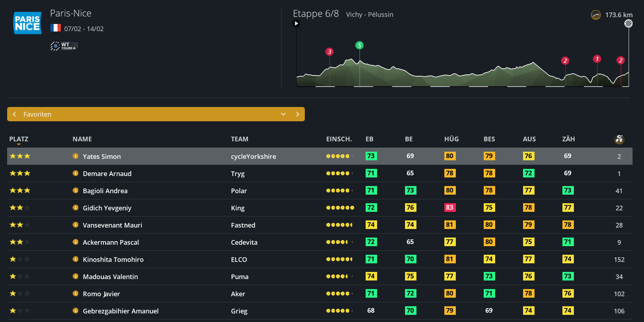Click the cyclist icon column header
This screenshot has width=644, height=322.
click(619, 139)
